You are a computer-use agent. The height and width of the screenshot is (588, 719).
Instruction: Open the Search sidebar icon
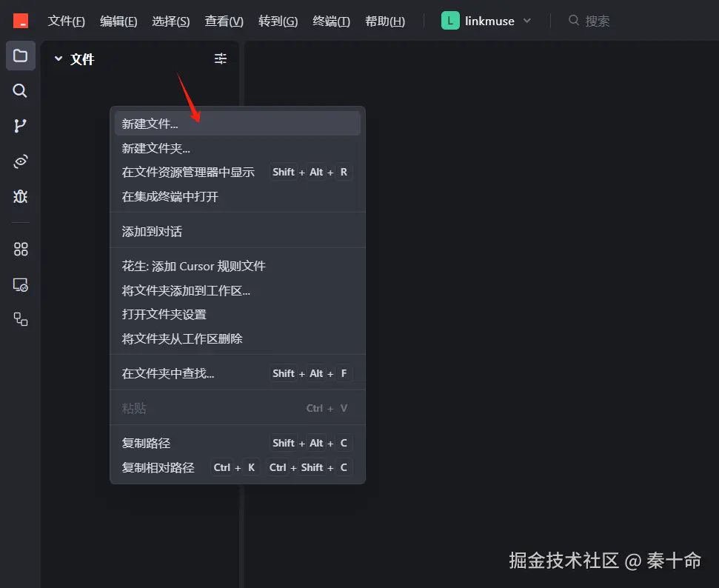20,90
